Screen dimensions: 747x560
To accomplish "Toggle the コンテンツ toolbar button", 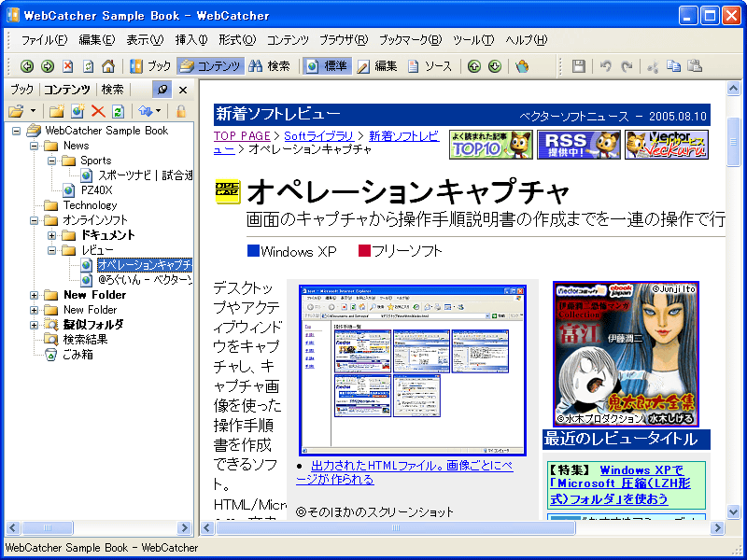I will point(210,66).
